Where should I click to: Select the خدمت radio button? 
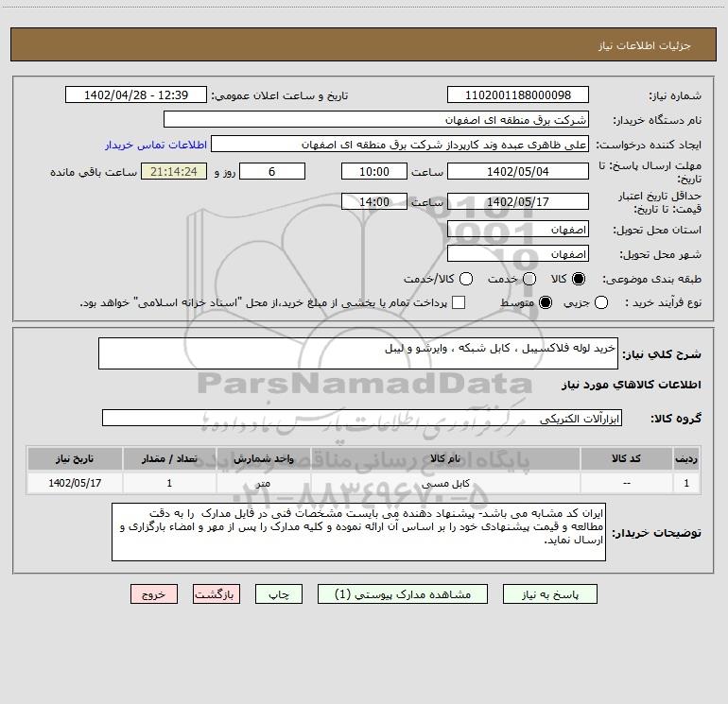(x=529, y=279)
